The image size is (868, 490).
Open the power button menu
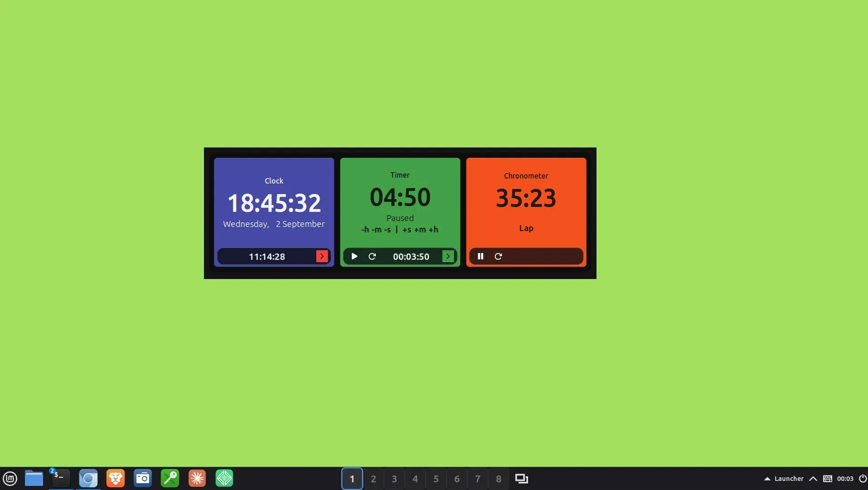click(x=863, y=479)
